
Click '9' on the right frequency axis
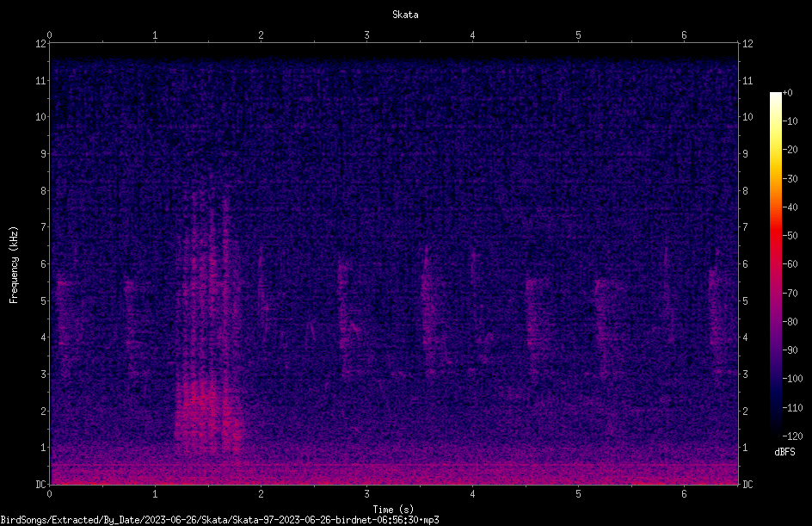745,154
